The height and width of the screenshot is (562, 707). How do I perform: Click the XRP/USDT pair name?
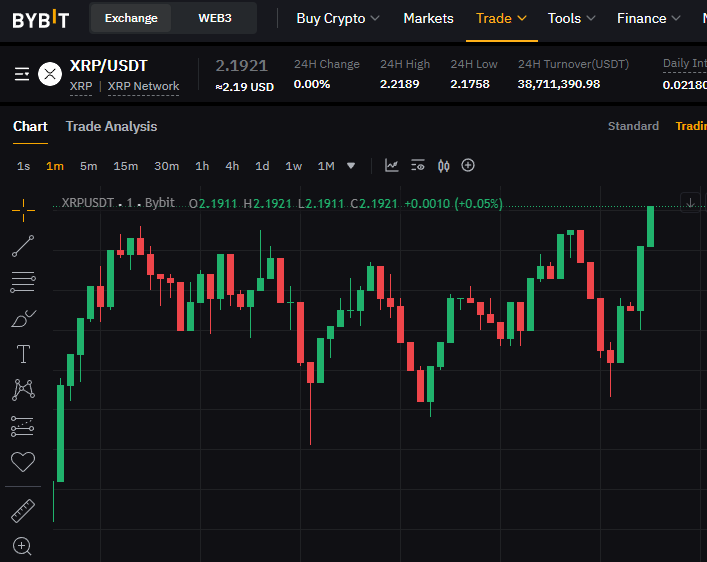(108, 66)
